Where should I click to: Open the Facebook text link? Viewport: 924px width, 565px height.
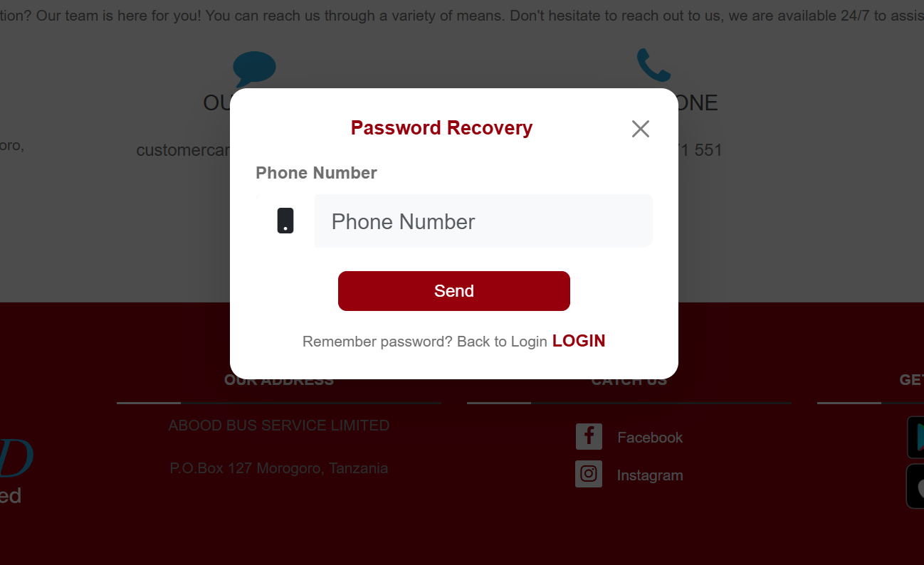click(650, 438)
